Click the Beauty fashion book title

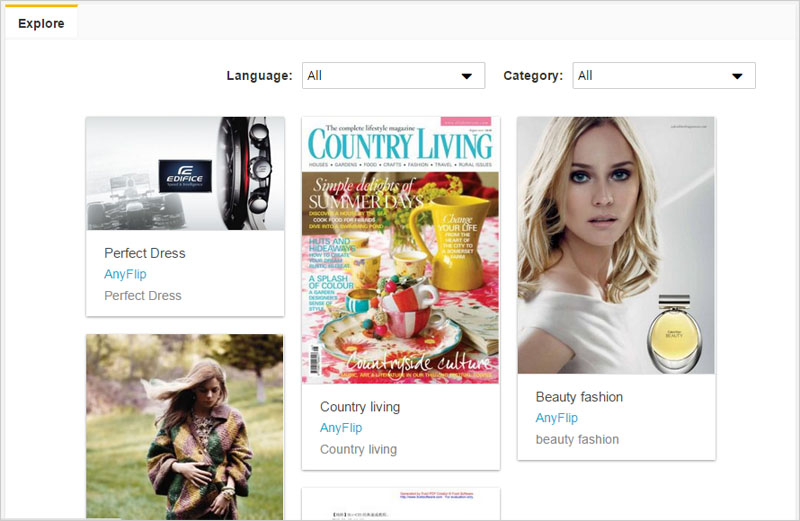point(579,397)
